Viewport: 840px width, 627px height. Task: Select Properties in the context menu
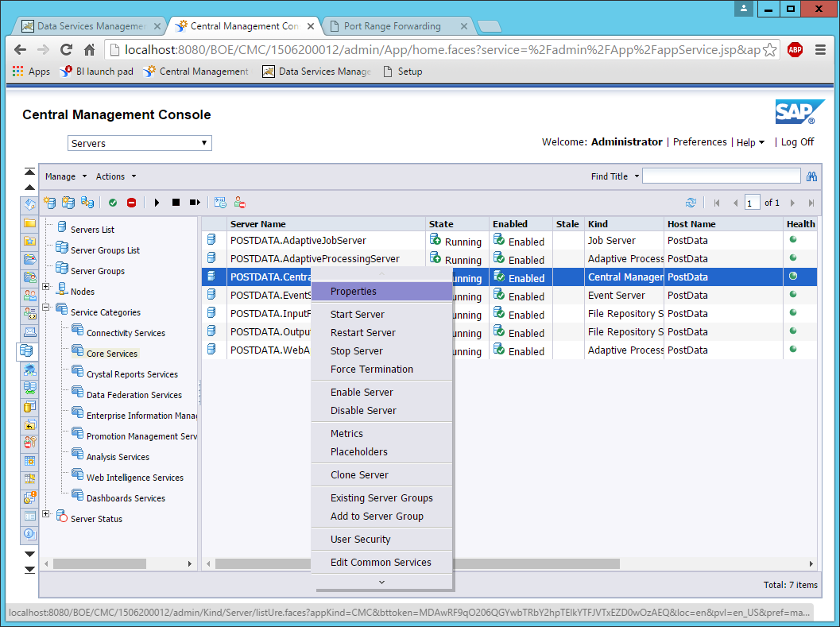coord(354,292)
